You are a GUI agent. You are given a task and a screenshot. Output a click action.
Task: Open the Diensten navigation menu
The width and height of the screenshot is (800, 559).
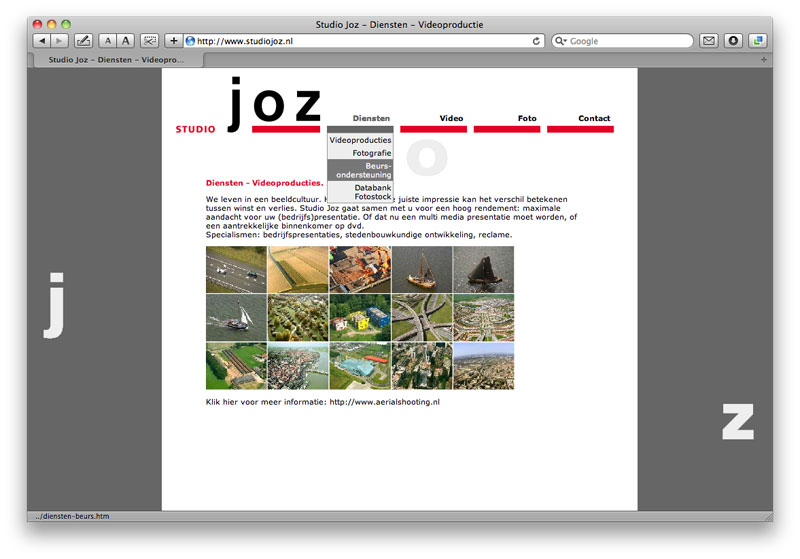371,118
